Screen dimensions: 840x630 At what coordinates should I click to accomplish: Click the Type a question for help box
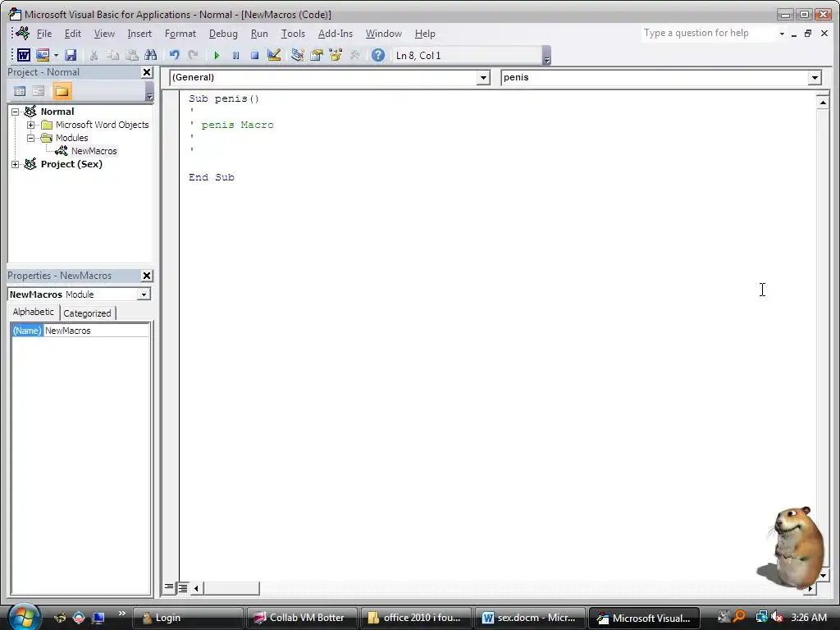(708, 33)
